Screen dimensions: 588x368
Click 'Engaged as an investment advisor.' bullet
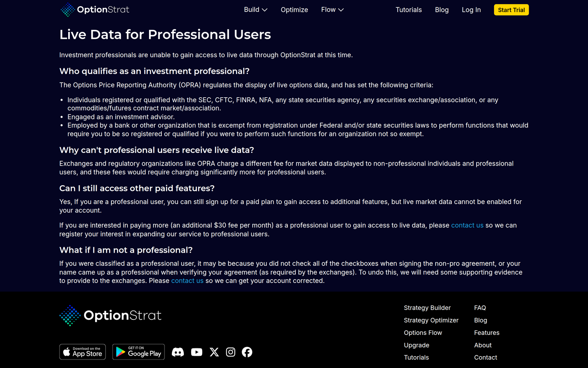pyautogui.click(x=121, y=117)
